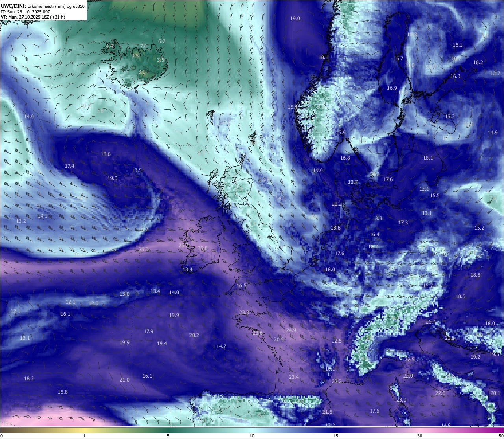Image resolution: width=504 pixels, height=439 pixels.
Task: Click the 13.0 map value
Action: tap(124, 294)
